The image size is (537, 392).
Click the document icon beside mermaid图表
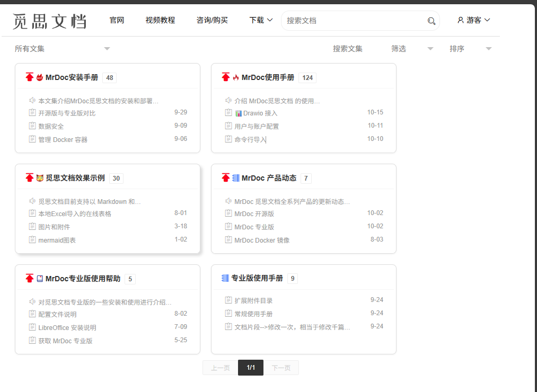click(x=32, y=239)
